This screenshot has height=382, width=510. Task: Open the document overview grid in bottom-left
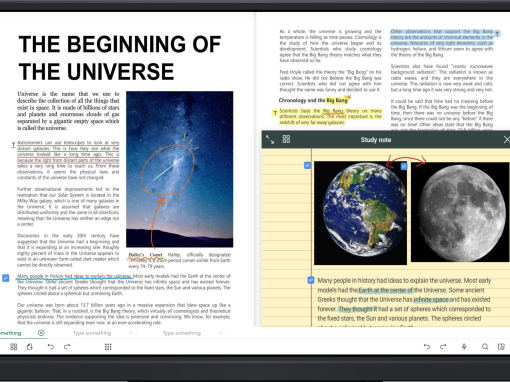point(14,347)
